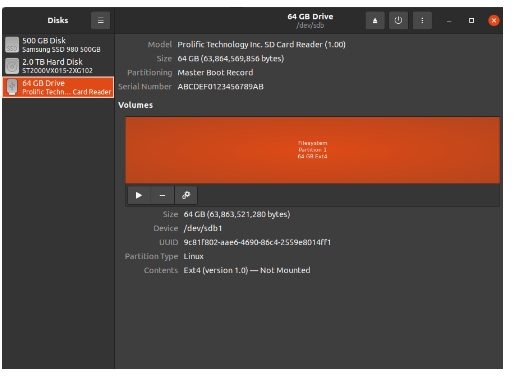Click the SSD icon beside 500 GB Disk
This screenshot has width=530, height=390.
[12, 45]
